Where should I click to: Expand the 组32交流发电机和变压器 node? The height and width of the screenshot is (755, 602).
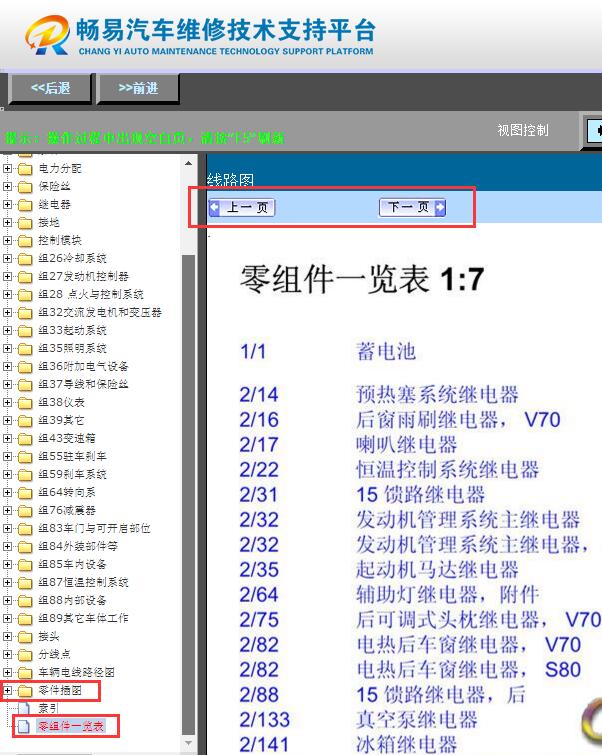click(x=7, y=312)
